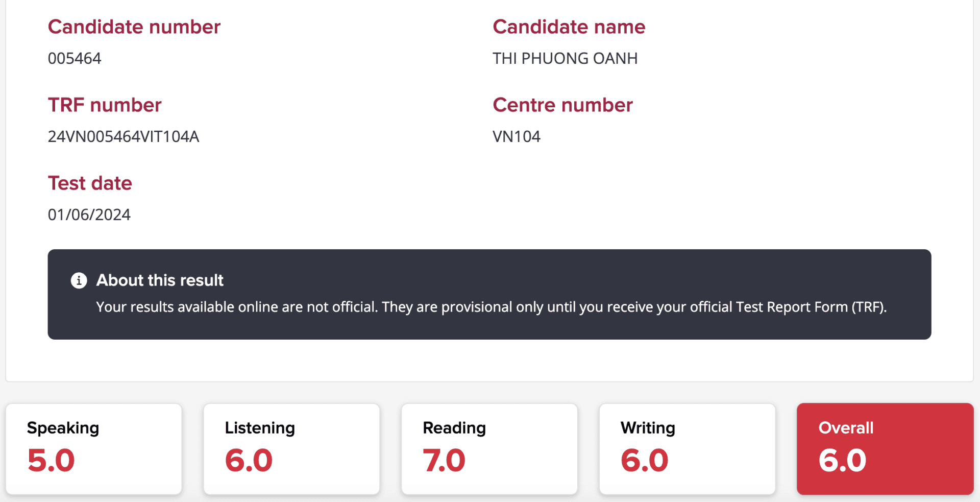Screen dimensions: 980x502
Task: Click the Candidate name label
Action: pos(569,27)
